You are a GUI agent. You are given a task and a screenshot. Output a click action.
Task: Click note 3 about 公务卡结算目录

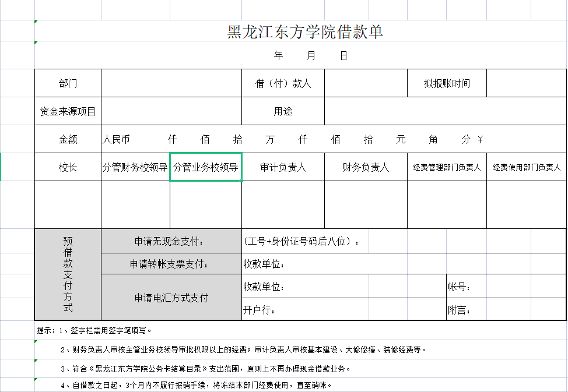coord(205,369)
